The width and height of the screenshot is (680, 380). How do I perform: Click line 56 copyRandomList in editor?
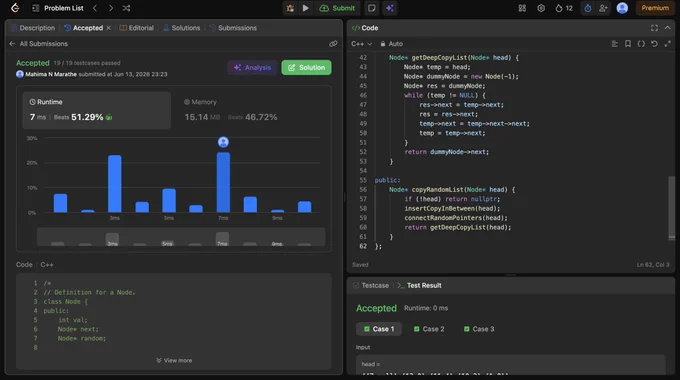coord(451,190)
